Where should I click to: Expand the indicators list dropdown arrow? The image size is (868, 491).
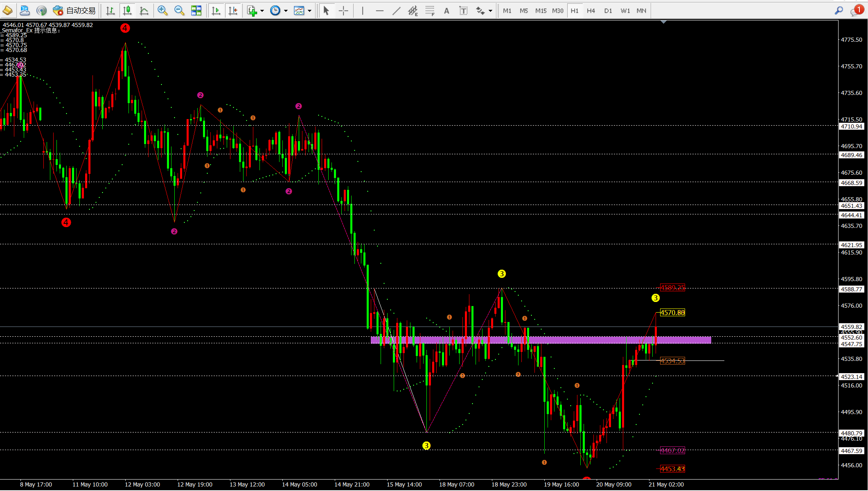coord(262,11)
